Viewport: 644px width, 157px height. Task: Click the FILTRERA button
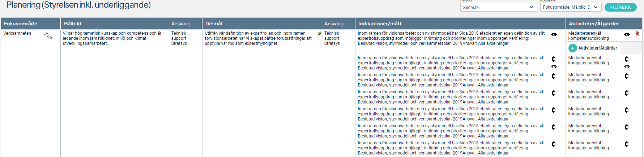coord(620,7)
